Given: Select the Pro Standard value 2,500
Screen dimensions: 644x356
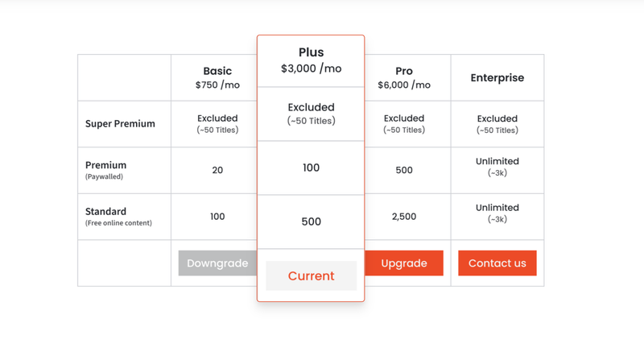Looking at the screenshot, I should (x=404, y=217).
